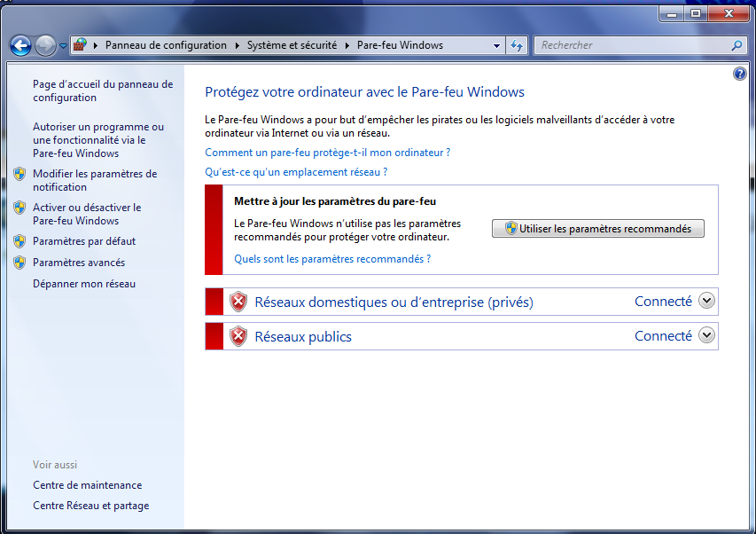756x534 pixels.
Task: Click the Réseaux publics heading
Action: pos(303,337)
